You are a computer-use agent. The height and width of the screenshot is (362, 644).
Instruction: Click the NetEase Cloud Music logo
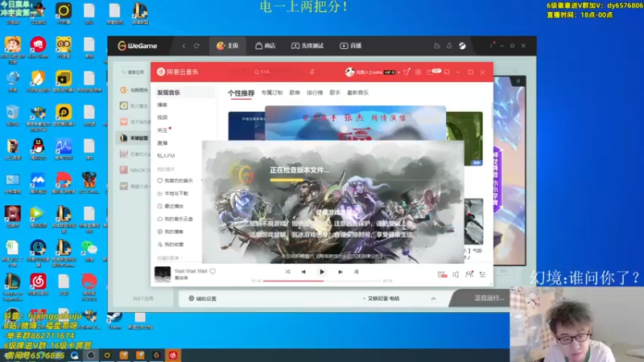[x=177, y=72]
